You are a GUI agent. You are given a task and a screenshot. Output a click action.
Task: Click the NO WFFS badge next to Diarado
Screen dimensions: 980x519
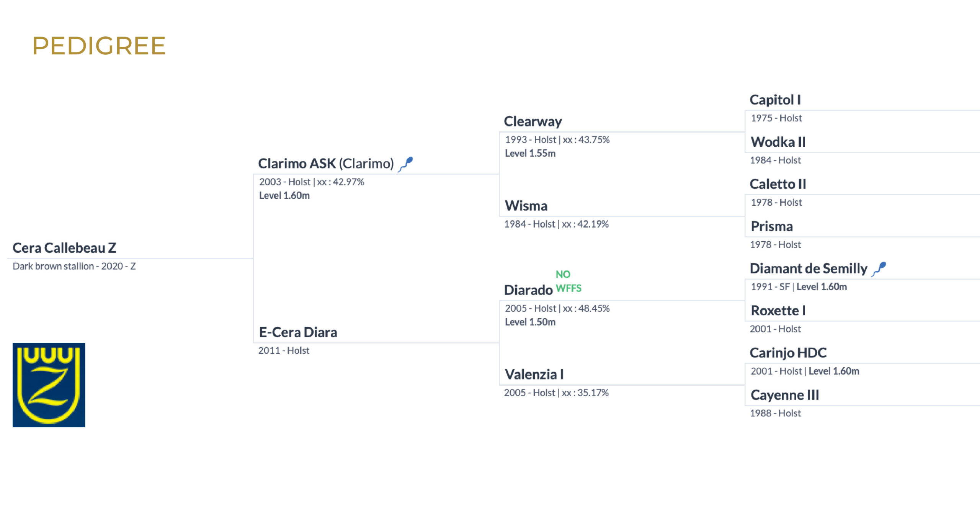tap(568, 281)
